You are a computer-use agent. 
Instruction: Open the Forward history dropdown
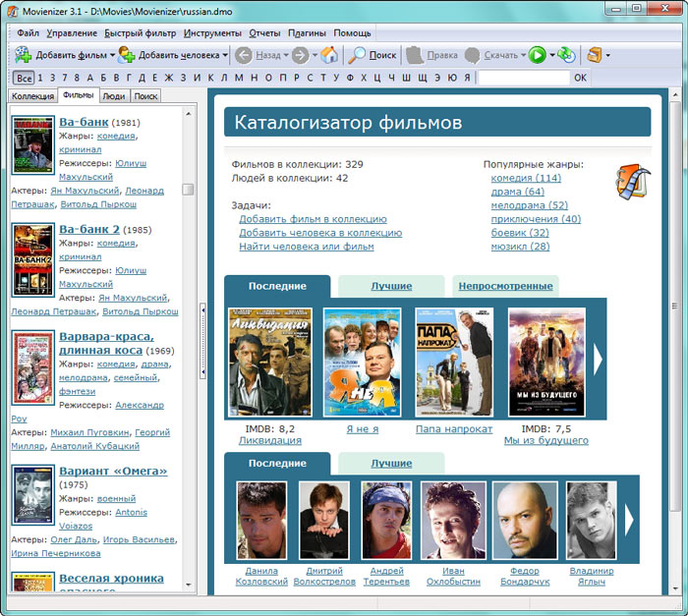tap(315, 55)
